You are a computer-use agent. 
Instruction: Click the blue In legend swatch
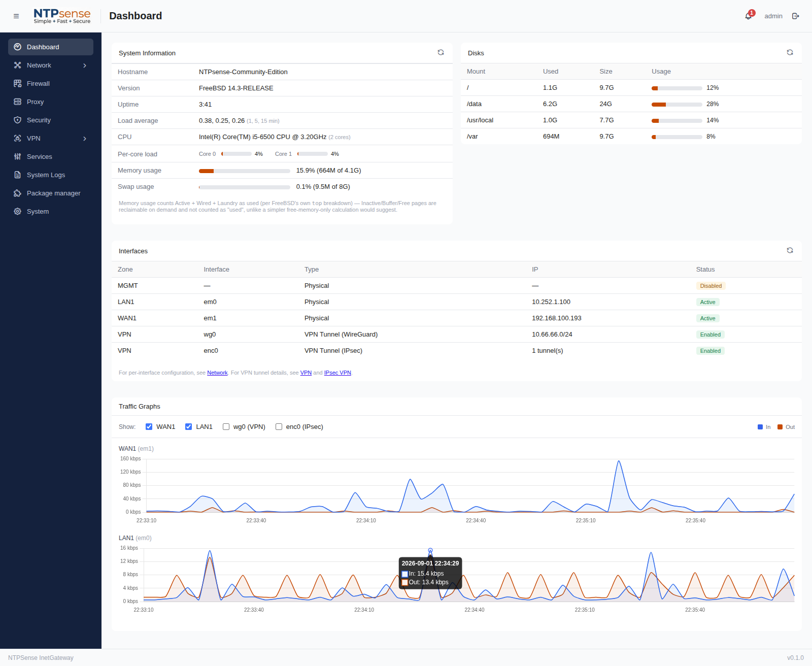(x=760, y=427)
